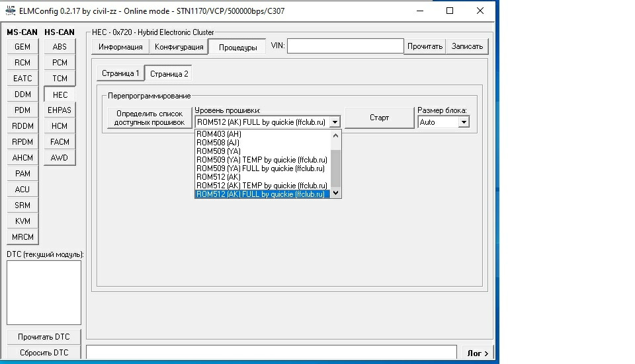This screenshot has height=364, width=635.
Task: Select the EATC module button
Action: (22, 78)
